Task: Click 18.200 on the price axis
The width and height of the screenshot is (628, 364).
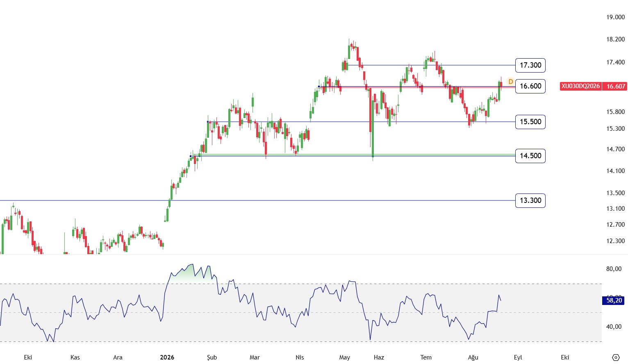Action: pos(616,39)
